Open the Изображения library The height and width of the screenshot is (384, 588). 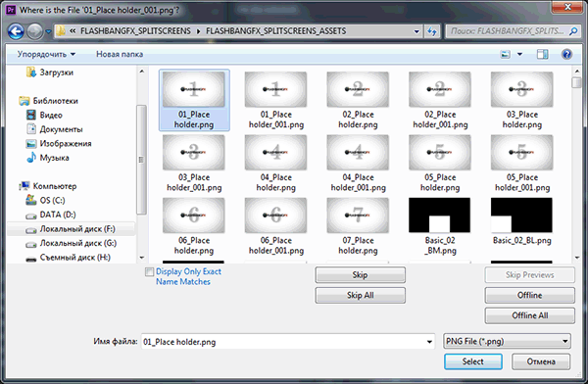[59, 144]
